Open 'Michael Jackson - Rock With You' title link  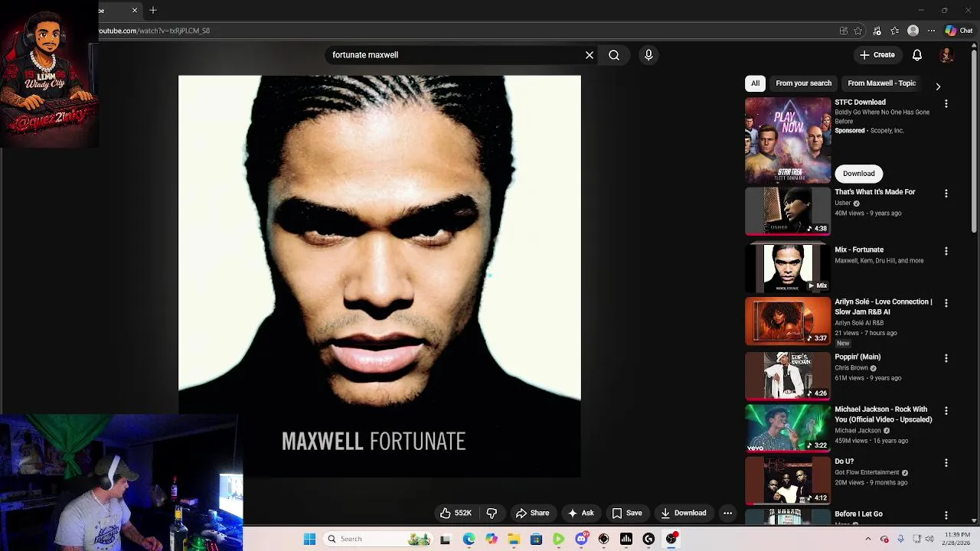click(x=884, y=415)
